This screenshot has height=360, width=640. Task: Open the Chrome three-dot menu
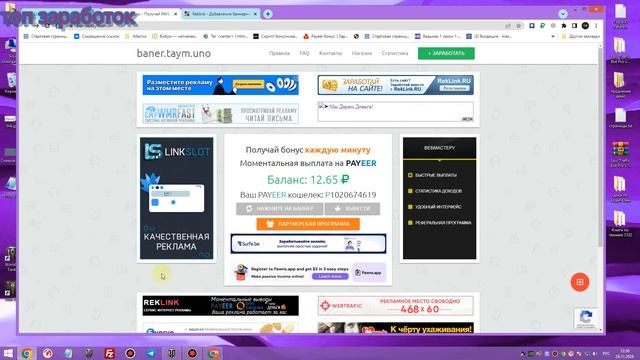pyautogui.click(x=596, y=26)
